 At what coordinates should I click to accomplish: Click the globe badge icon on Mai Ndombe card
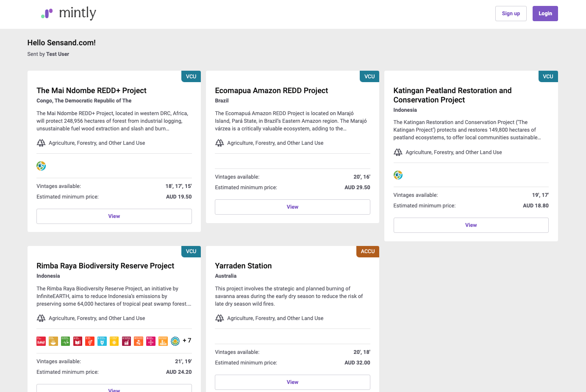[41, 166]
